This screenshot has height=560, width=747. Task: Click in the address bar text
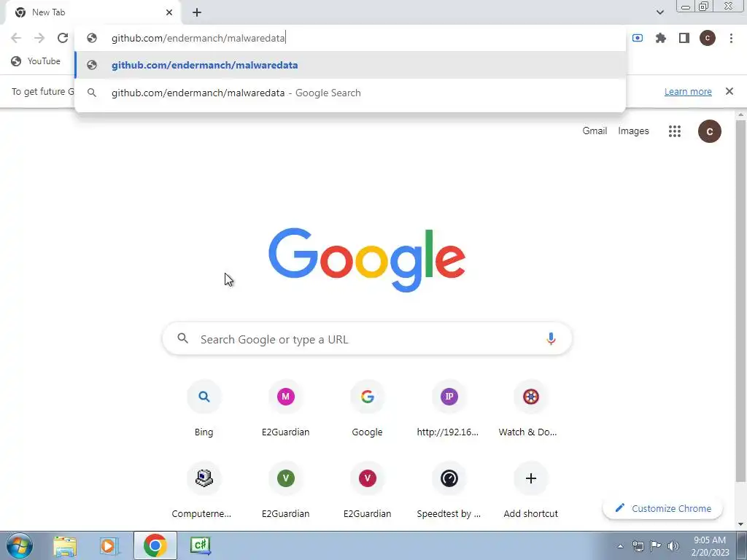pyautogui.click(x=198, y=38)
